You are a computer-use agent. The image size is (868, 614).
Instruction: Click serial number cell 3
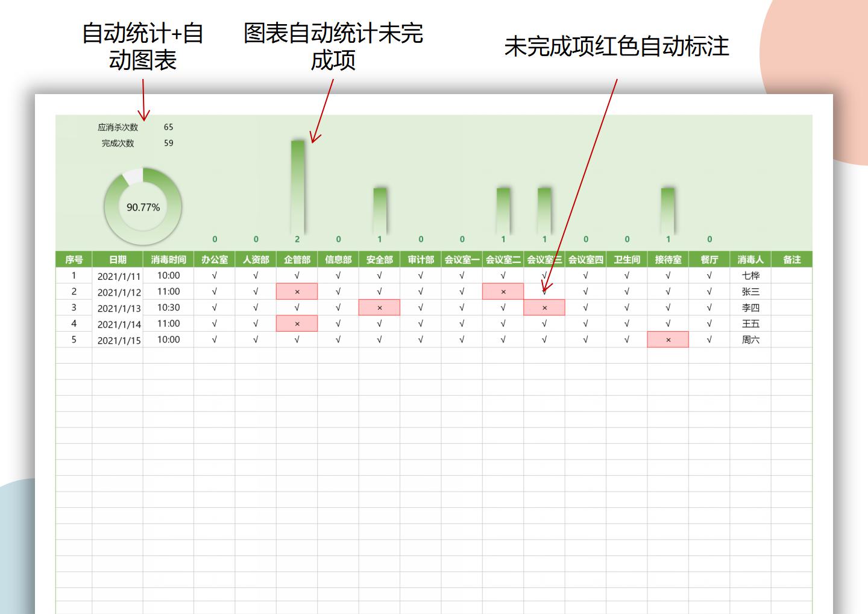[x=74, y=308]
